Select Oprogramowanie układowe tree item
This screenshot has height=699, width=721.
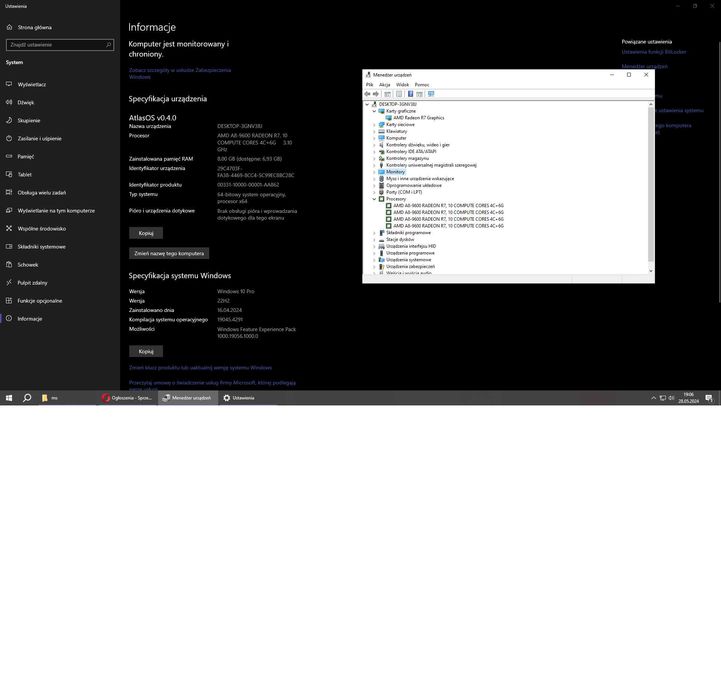click(413, 185)
